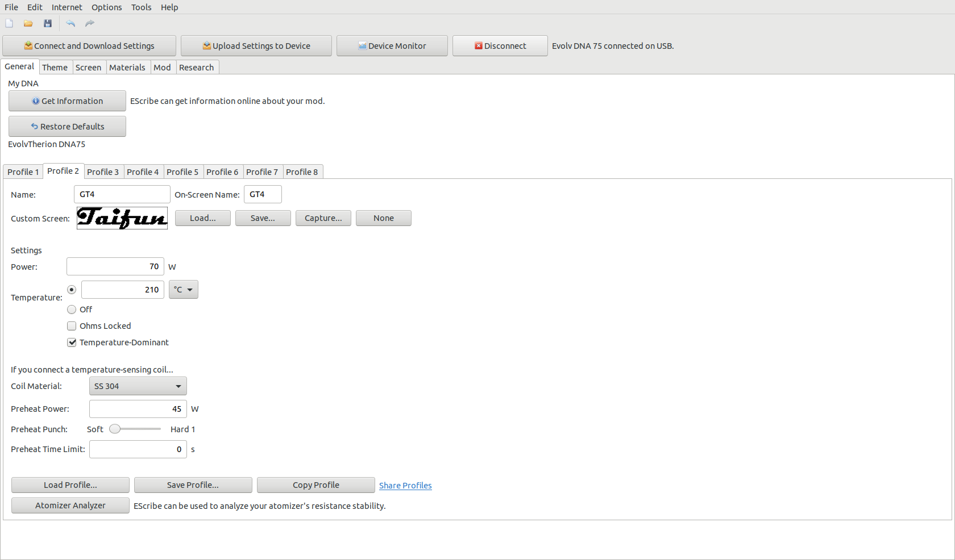
Task: Switch to the Profile 5 tab
Action: coord(182,172)
